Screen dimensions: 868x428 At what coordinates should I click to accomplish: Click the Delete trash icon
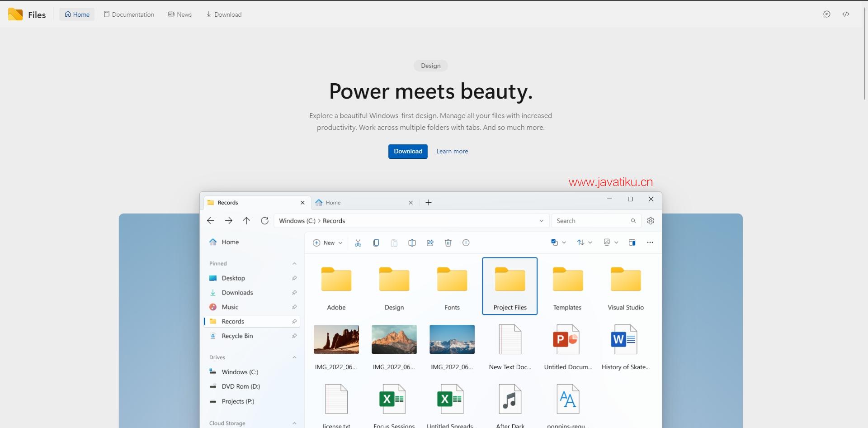coord(448,243)
